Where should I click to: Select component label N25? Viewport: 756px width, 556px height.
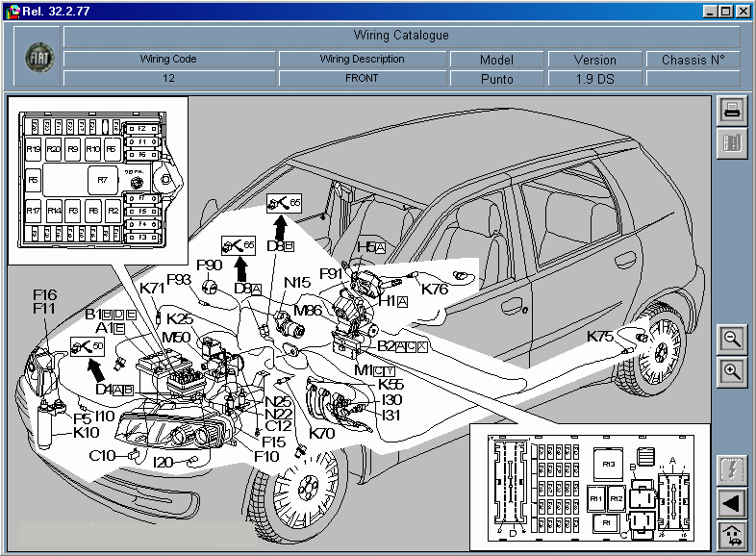(x=279, y=401)
